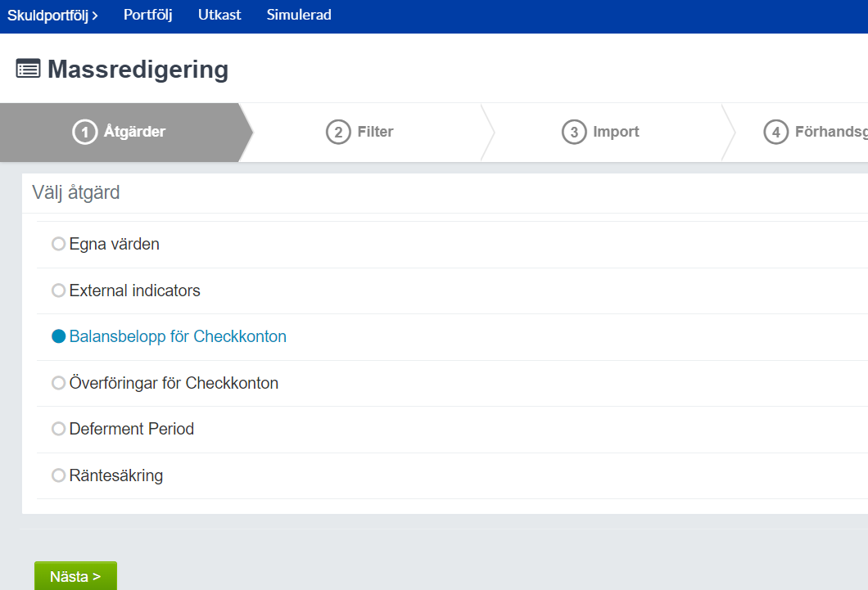Click the step 3 circle icon
The height and width of the screenshot is (590, 868).
[x=574, y=132]
